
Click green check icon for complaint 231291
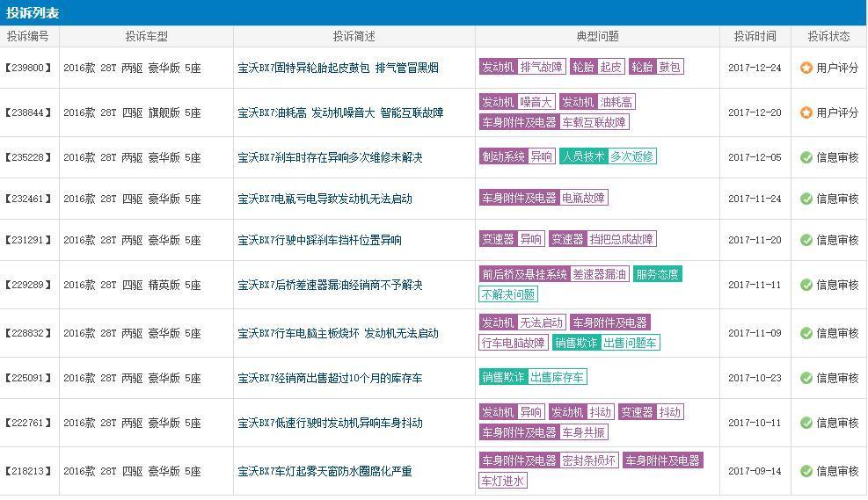[806, 240]
